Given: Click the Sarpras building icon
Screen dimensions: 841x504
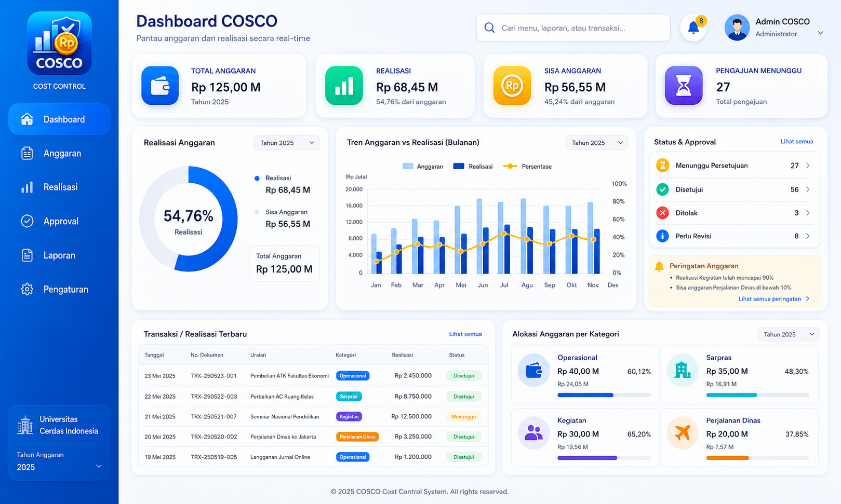Looking at the screenshot, I should coord(683,370).
